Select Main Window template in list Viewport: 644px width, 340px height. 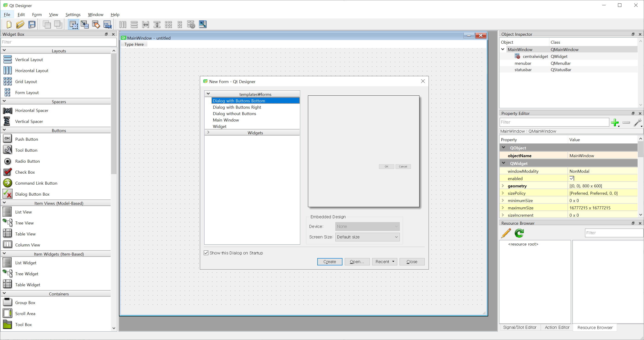click(x=226, y=120)
